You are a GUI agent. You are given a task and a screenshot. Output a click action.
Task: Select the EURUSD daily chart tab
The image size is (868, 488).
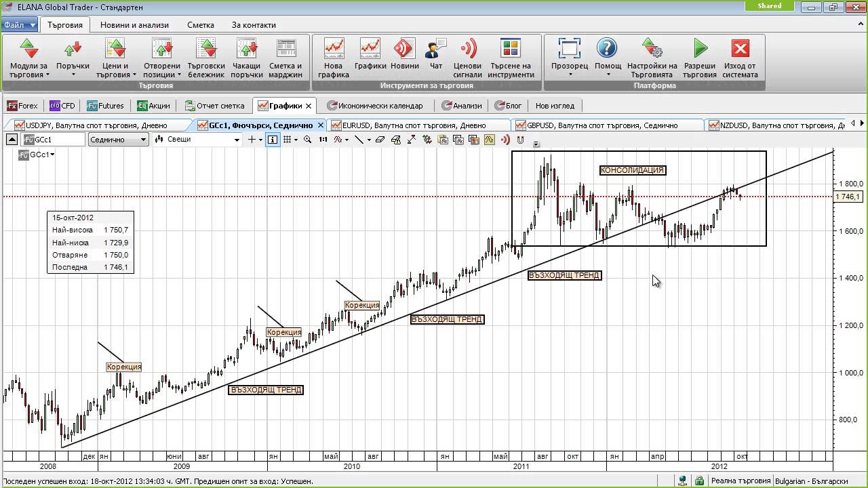(414, 125)
